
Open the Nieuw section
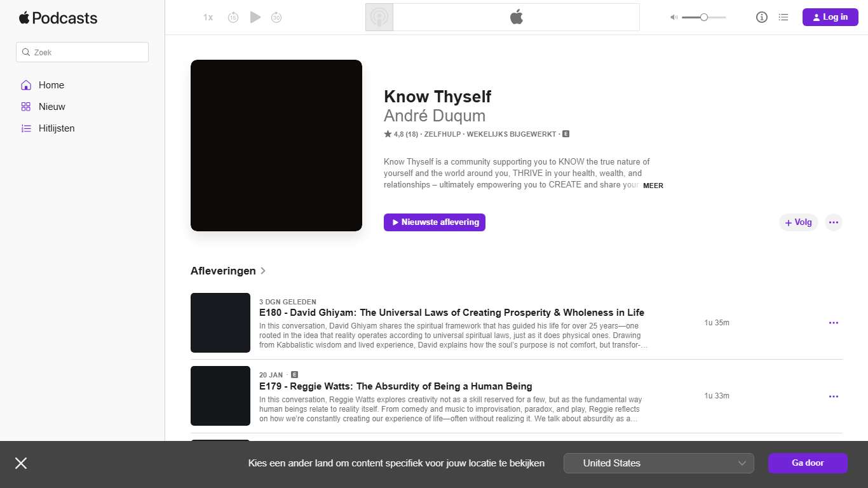[51, 106]
